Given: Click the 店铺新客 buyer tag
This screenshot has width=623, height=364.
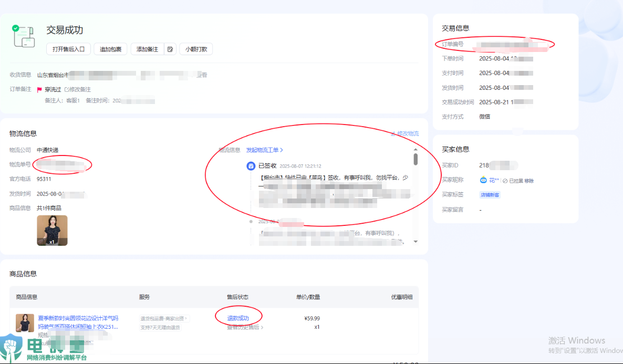Looking at the screenshot, I should coord(490,195).
